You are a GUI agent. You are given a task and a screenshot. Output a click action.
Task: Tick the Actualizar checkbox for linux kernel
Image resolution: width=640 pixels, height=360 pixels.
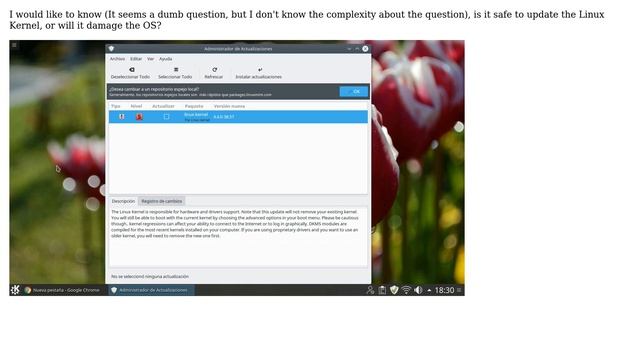166,117
